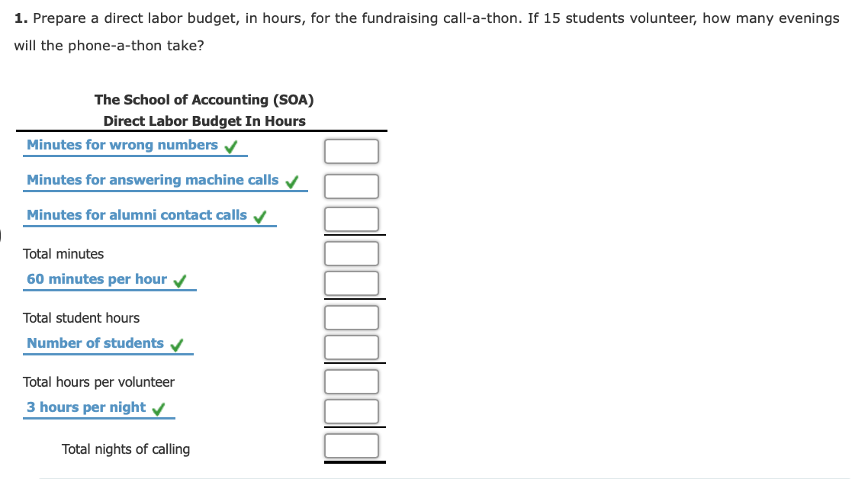Click the Direct Labor Budget In Hours heading
868x479 pixels.
[x=204, y=121]
